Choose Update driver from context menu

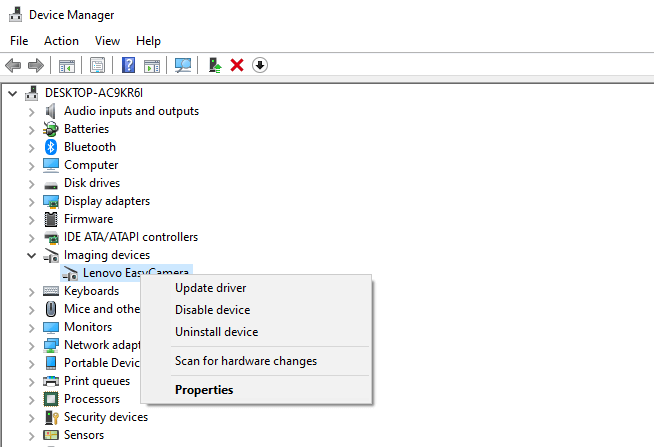click(210, 288)
